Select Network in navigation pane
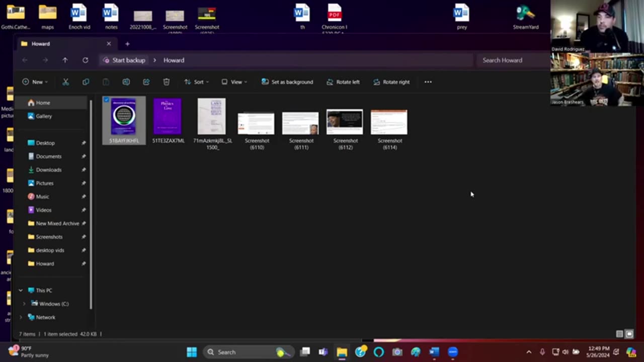This screenshot has height=362, width=644. point(45,317)
